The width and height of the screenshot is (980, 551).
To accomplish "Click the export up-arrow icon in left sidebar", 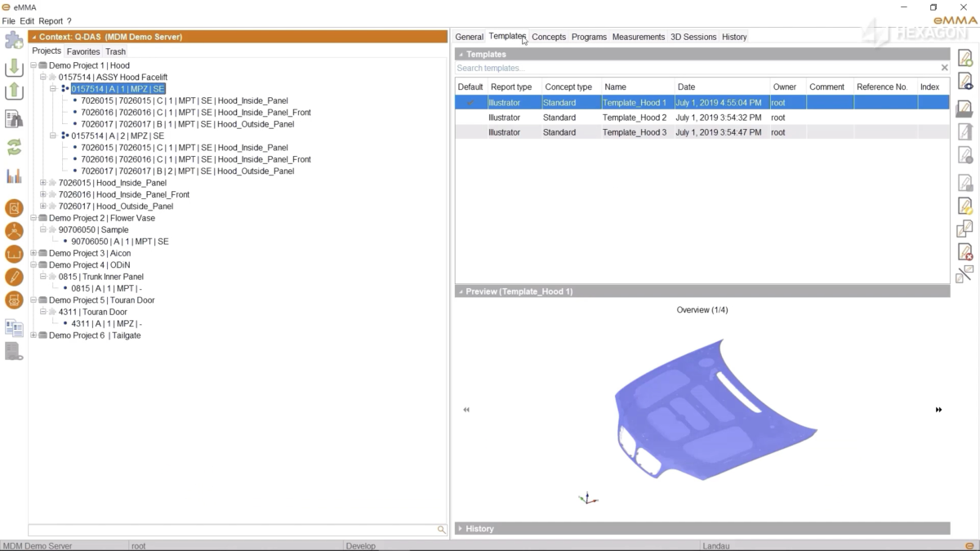I will [x=14, y=91].
